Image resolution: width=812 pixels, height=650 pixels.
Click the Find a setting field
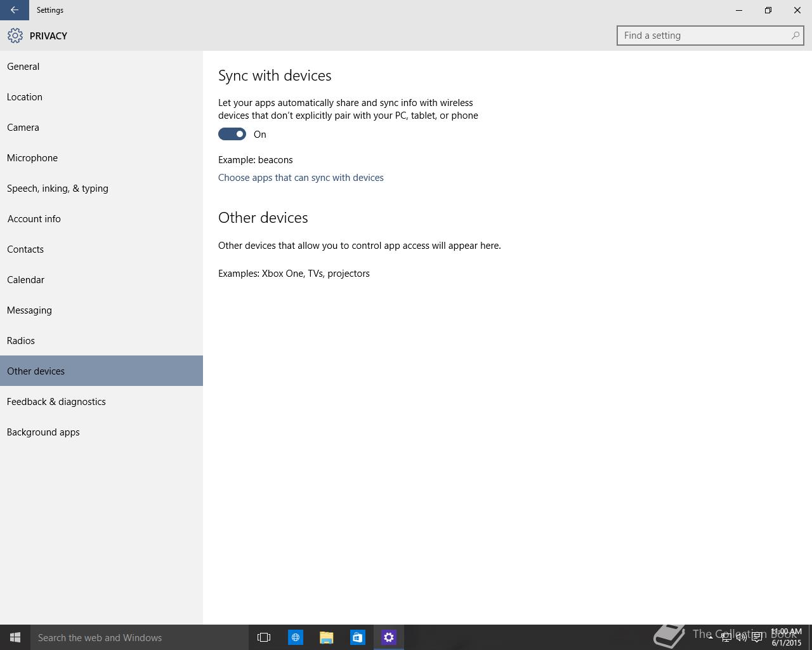tap(710, 36)
